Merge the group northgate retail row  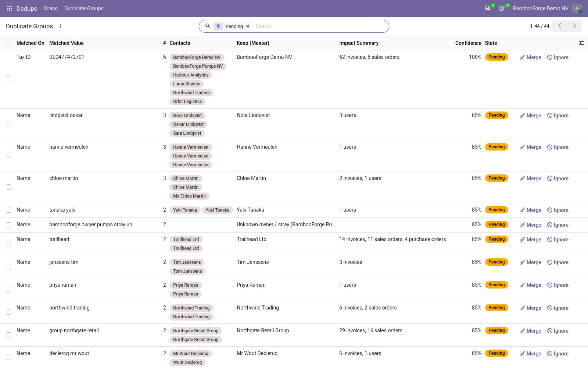531,331
